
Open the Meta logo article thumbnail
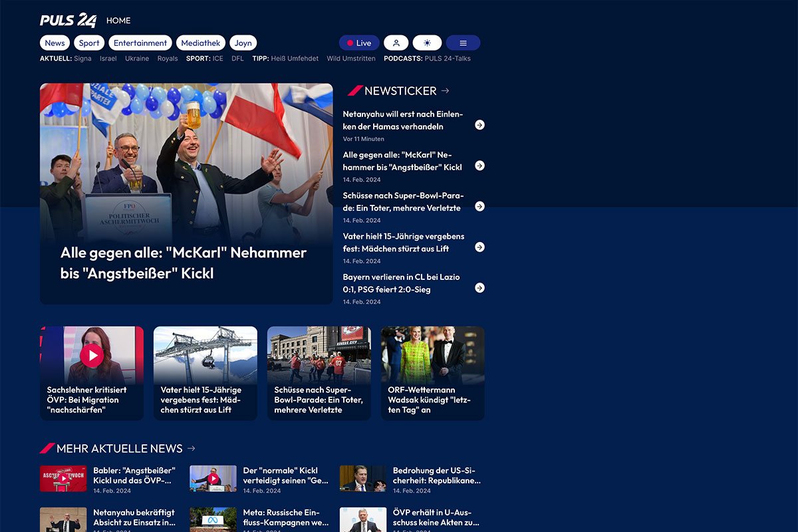(x=213, y=520)
